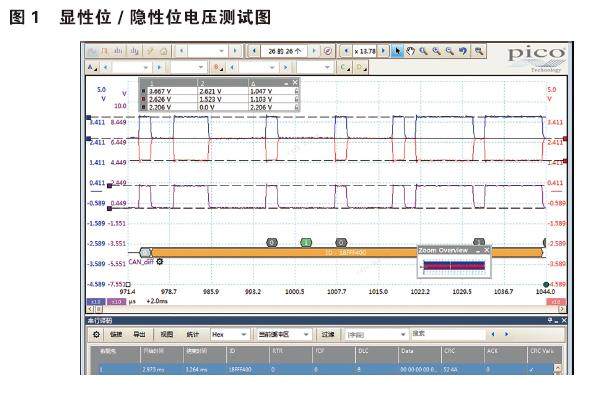This screenshot has height=394, width=598.
Task: Toggle lock on the 2.626 V ruler row
Action: coord(296,99)
